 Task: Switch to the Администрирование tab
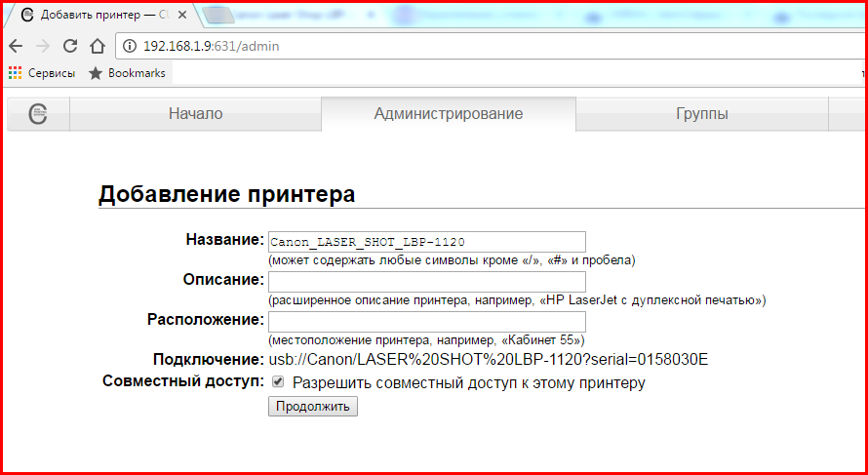[x=448, y=114]
